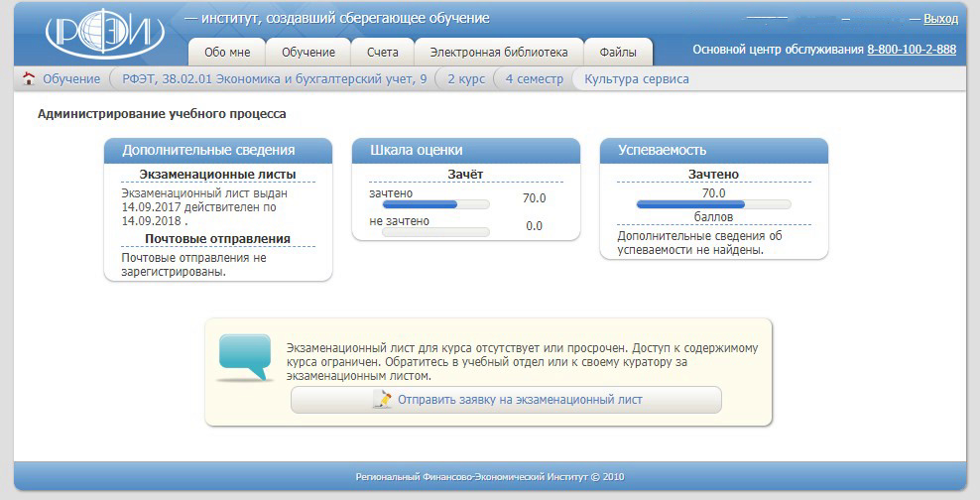
Task: Click the Культура сервиса breadcrumb item
Action: click(636, 79)
